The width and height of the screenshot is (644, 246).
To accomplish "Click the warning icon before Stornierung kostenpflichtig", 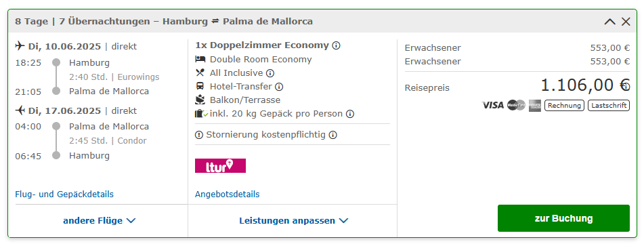I will coord(199,135).
